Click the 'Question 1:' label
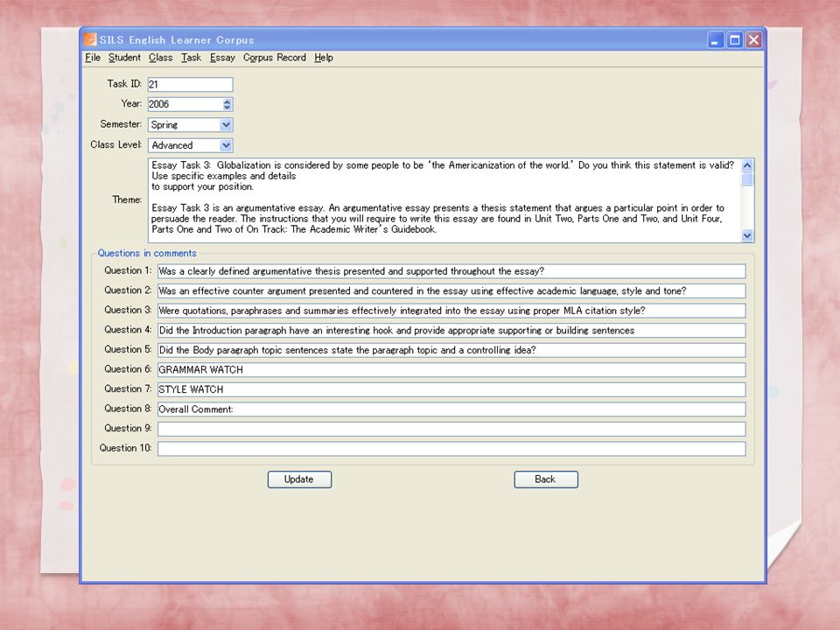This screenshot has width=840, height=630. click(x=128, y=270)
